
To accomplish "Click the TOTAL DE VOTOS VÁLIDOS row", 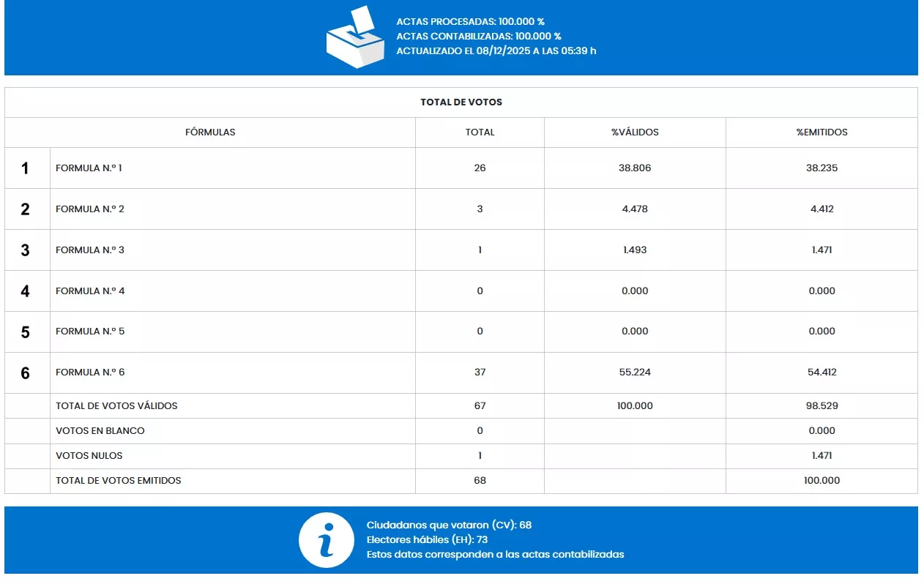I will pos(116,406).
